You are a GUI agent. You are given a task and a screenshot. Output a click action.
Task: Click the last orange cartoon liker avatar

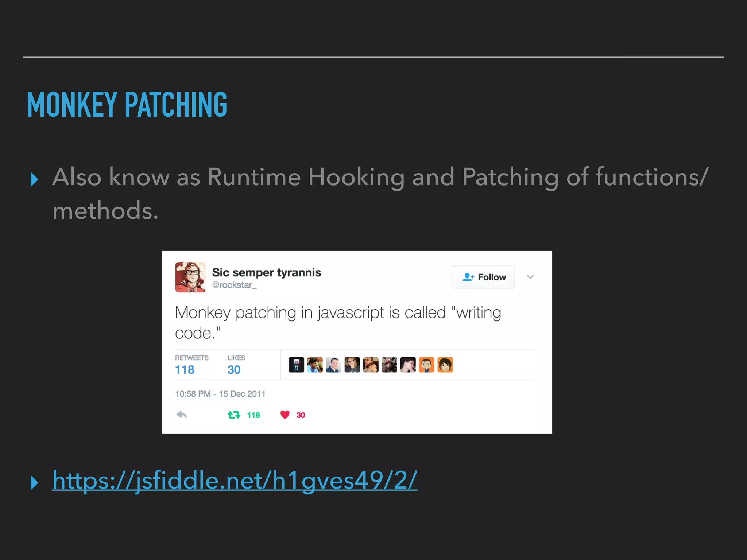[445, 365]
